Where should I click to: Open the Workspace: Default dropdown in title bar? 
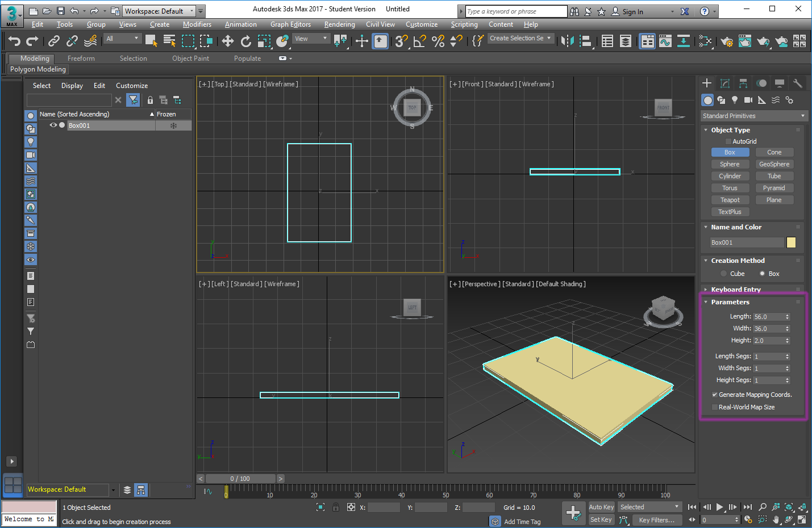[x=159, y=11]
